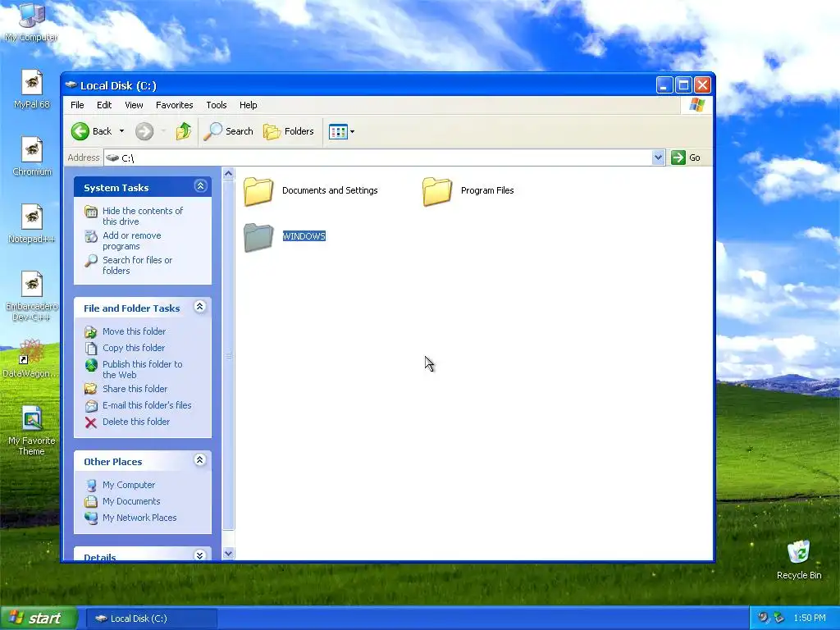Image resolution: width=840 pixels, height=630 pixels.
Task: Open the Views dropdown button
Action: click(341, 131)
